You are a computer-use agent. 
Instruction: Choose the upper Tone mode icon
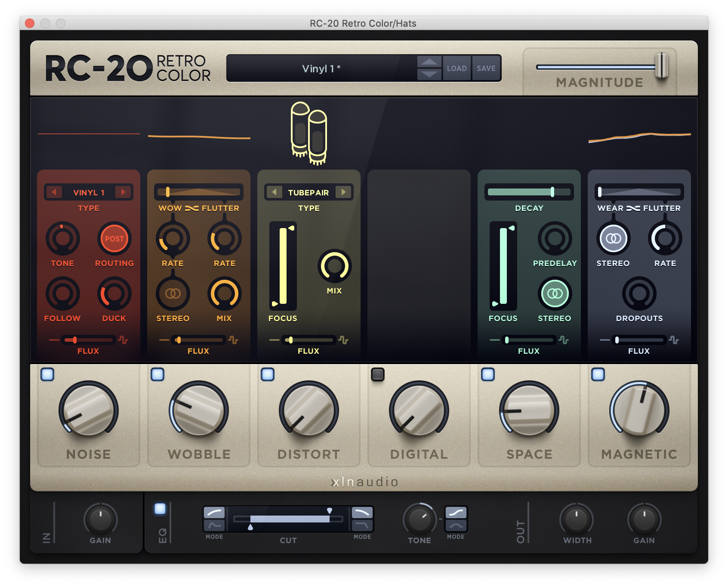(x=456, y=513)
